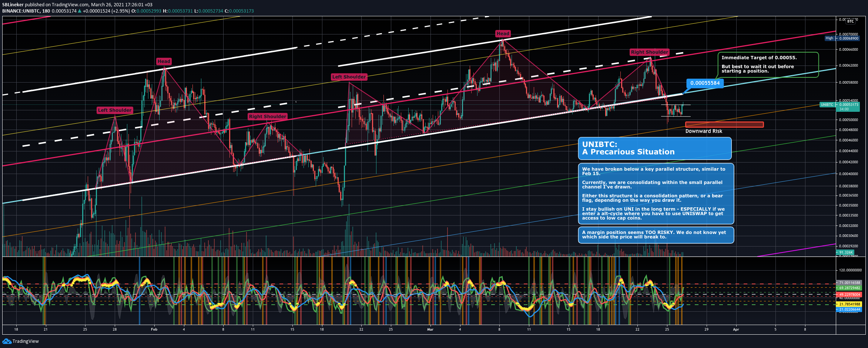868x348 pixels.
Task: Click the 'Immediate Target of 0.00055' note box
Action: 768,64
